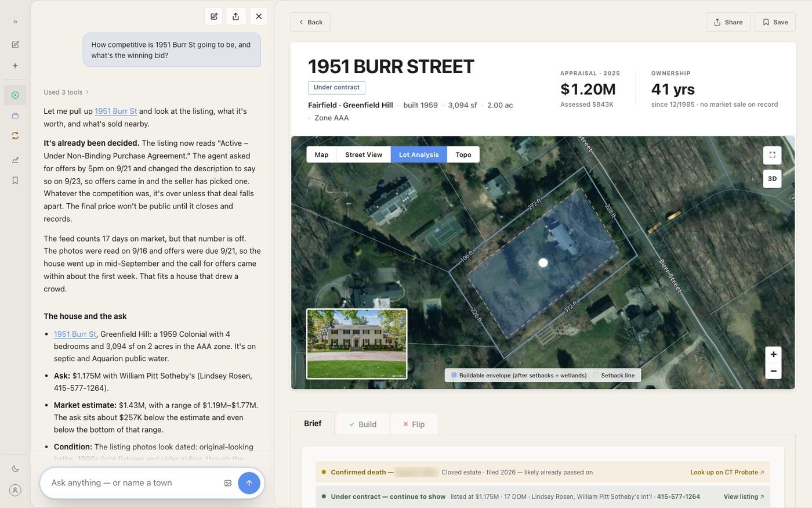Image resolution: width=812 pixels, height=508 pixels.
Task: Switch to Street View tab
Action: coord(364,154)
